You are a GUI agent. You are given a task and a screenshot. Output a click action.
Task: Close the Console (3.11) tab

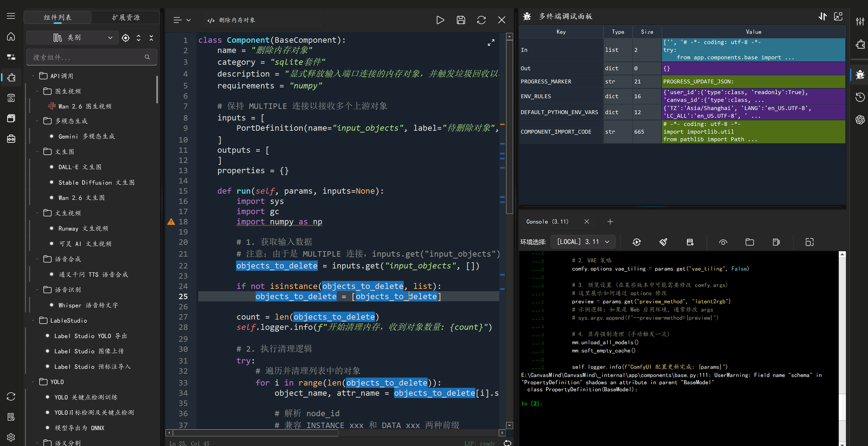click(587, 221)
